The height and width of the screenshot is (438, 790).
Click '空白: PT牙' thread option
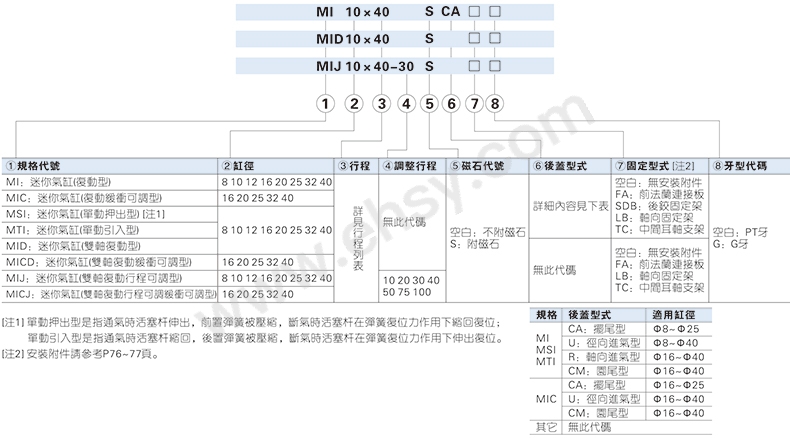[x=740, y=232]
